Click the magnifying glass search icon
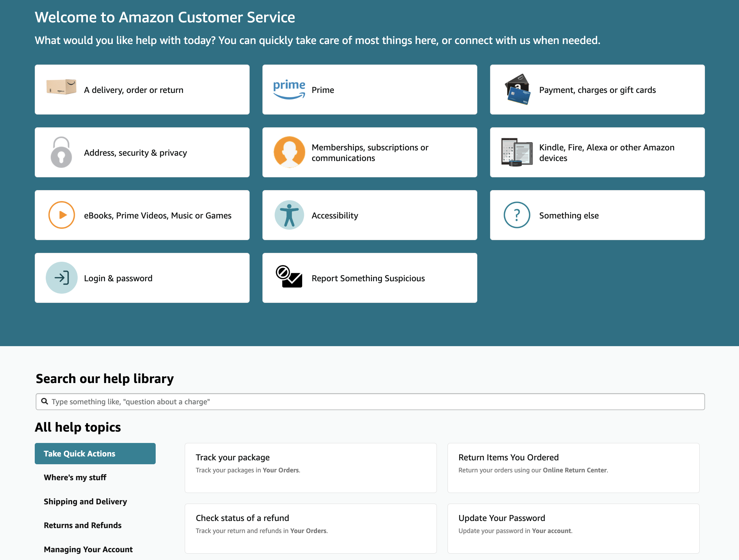 45,401
